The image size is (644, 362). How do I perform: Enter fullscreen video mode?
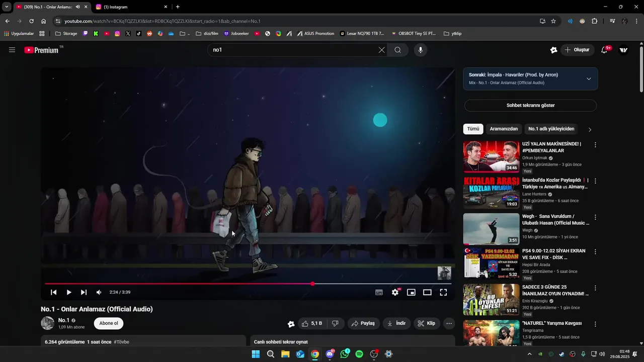coord(443,292)
